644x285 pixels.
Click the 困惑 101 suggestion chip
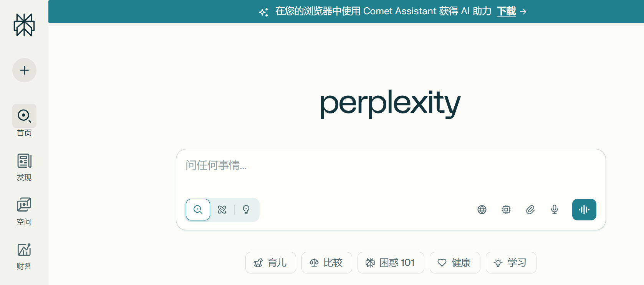coord(391,263)
